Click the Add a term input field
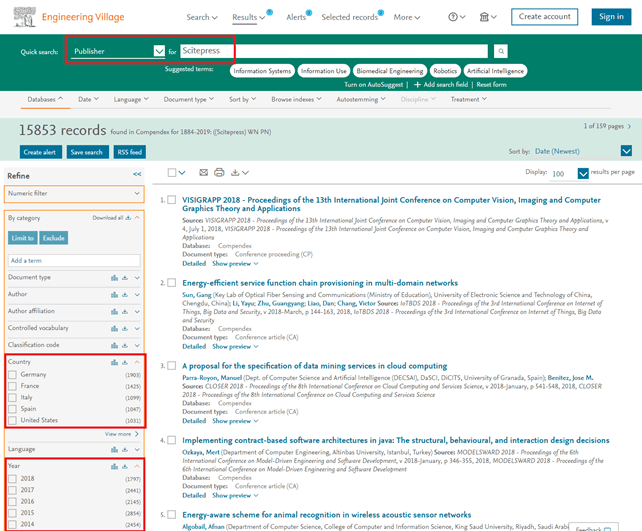The width and height of the screenshot is (642, 531). tap(74, 260)
